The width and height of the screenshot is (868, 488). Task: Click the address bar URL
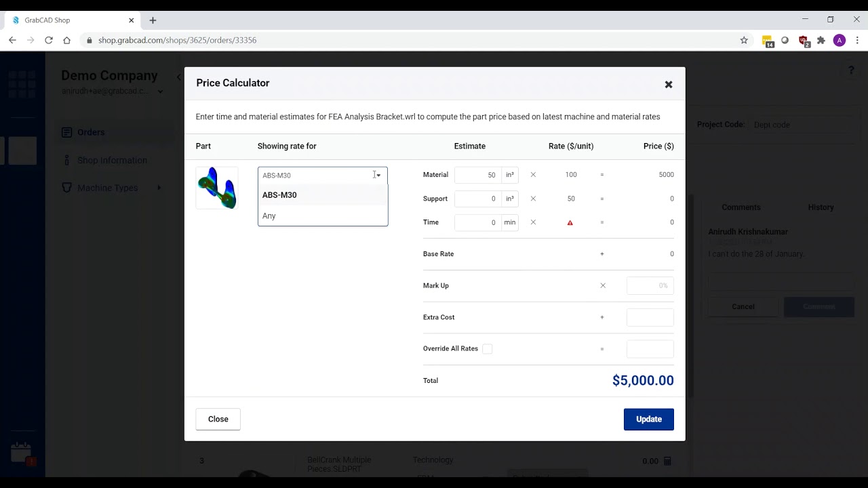pos(177,40)
